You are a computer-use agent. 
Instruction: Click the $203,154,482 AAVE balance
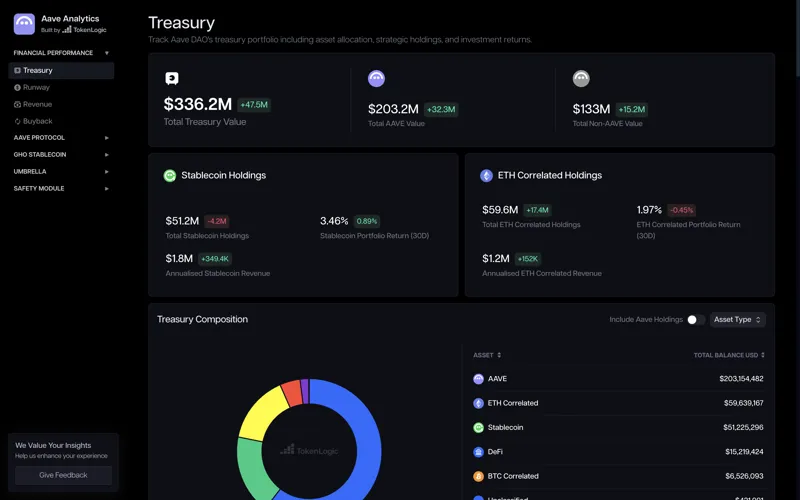coord(741,379)
